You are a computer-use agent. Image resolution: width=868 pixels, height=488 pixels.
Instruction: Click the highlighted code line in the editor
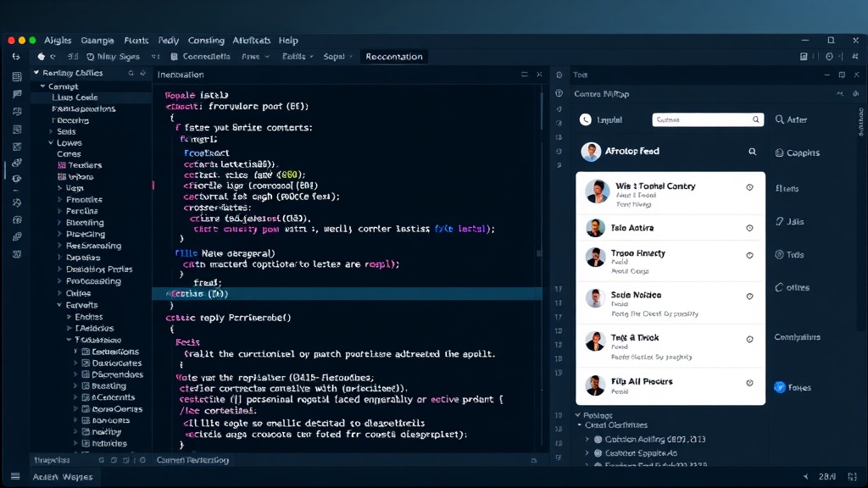point(347,294)
